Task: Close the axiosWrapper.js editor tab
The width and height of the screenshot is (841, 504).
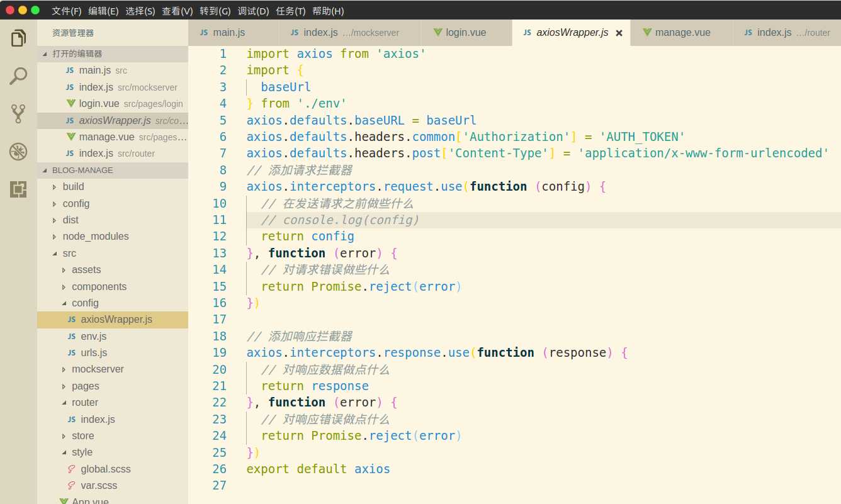Action: [x=619, y=33]
